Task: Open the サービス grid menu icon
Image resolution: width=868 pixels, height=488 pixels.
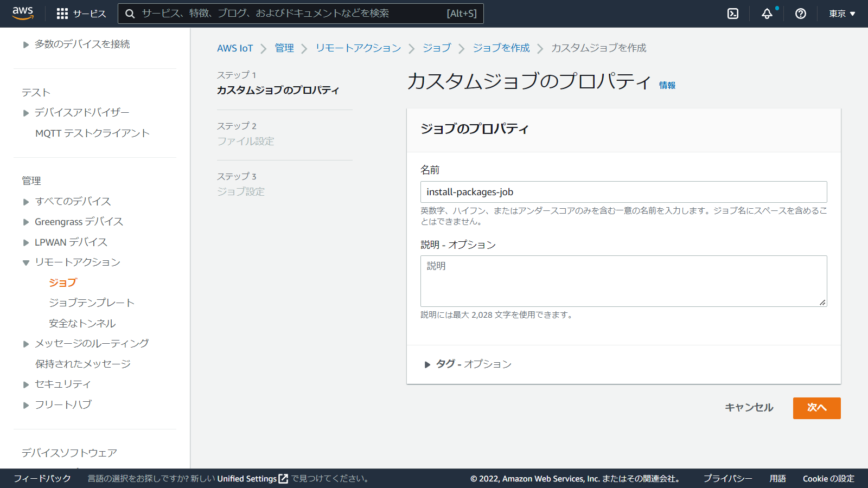Action: point(62,14)
